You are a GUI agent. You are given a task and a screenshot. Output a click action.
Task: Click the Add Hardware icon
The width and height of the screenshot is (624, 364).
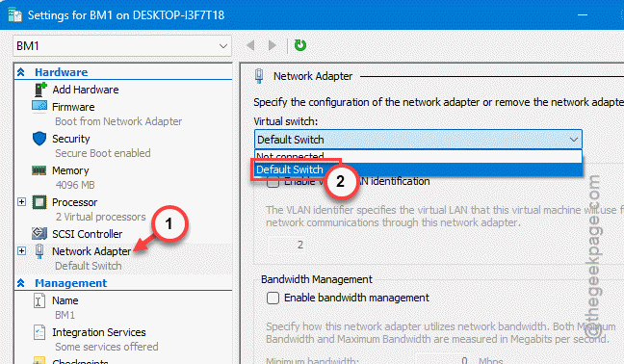pos(40,90)
